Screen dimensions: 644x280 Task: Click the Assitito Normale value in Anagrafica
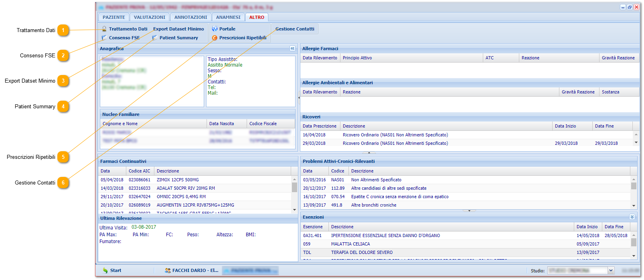point(225,65)
